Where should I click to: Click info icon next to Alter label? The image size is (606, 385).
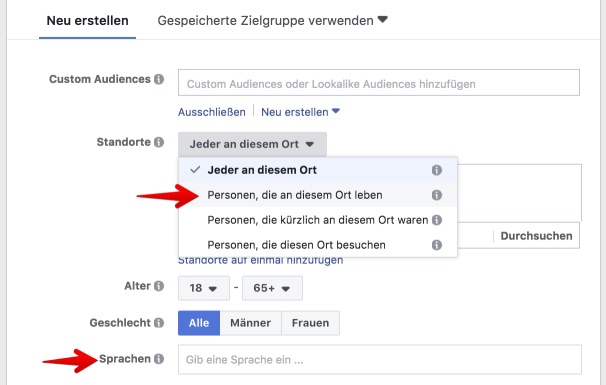pos(159,286)
